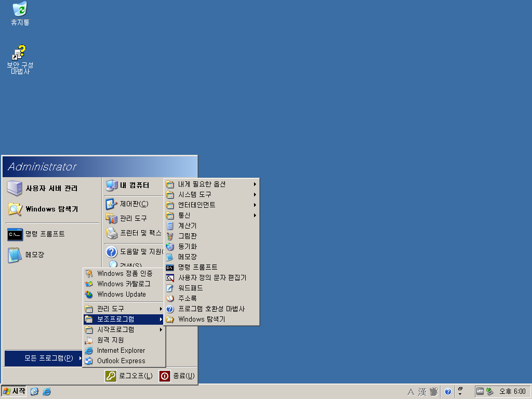Image resolution: width=532 pixels, height=399 pixels.
Task: Open 계산기 calculator icon
Action: [x=170, y=226]
